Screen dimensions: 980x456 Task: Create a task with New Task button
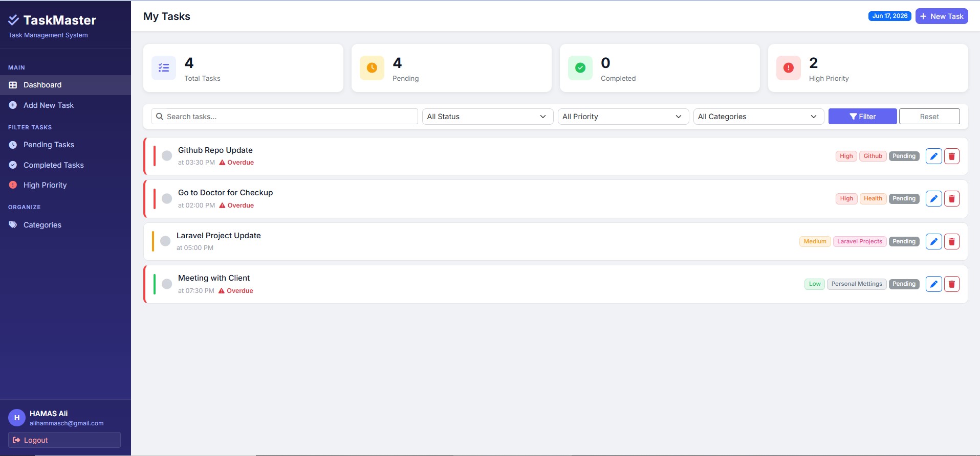click(942, 16)
